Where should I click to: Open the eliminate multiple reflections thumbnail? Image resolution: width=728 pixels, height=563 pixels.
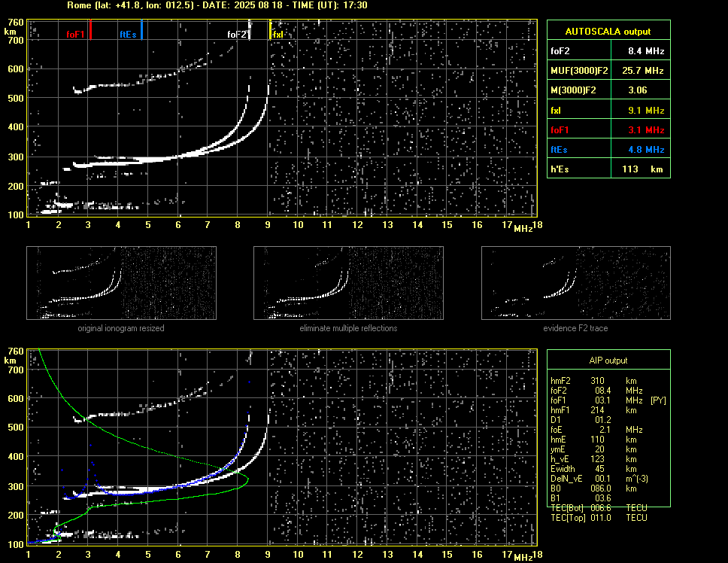point(348,283)
